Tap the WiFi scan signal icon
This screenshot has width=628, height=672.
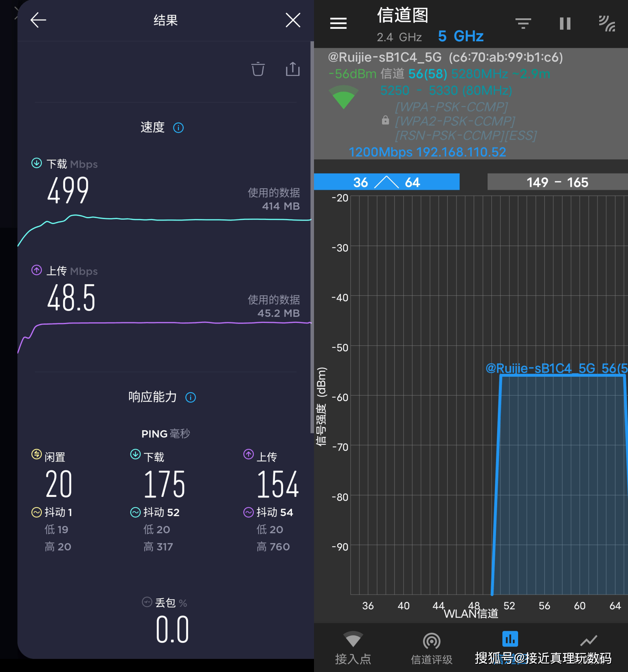coord(607,23)
